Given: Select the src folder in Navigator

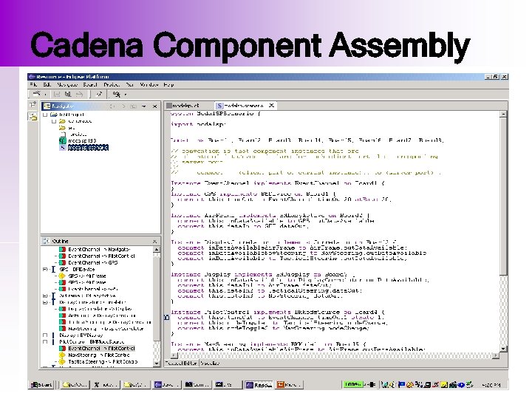Looking at the screenshot, I should (x=66, y=128).
